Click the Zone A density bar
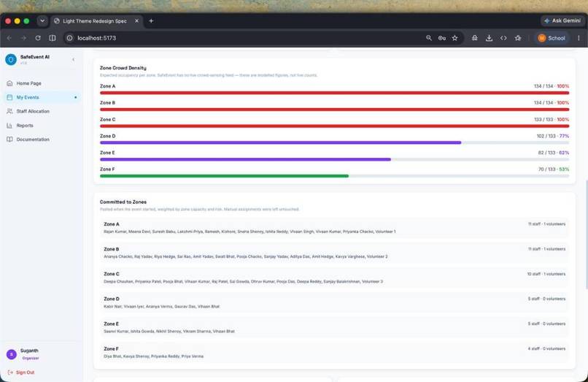 point(335,93)
